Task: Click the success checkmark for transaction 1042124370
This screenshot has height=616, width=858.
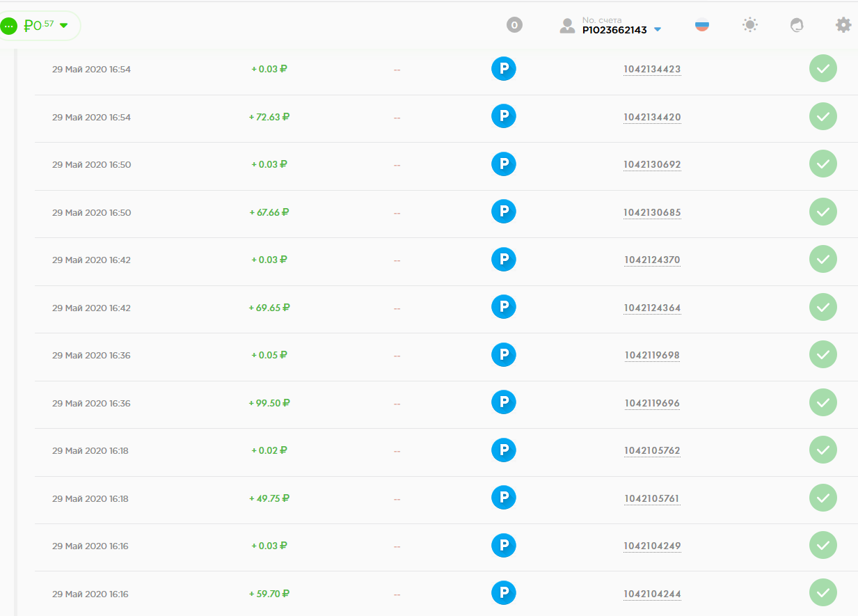Action: tap(823, 260)
